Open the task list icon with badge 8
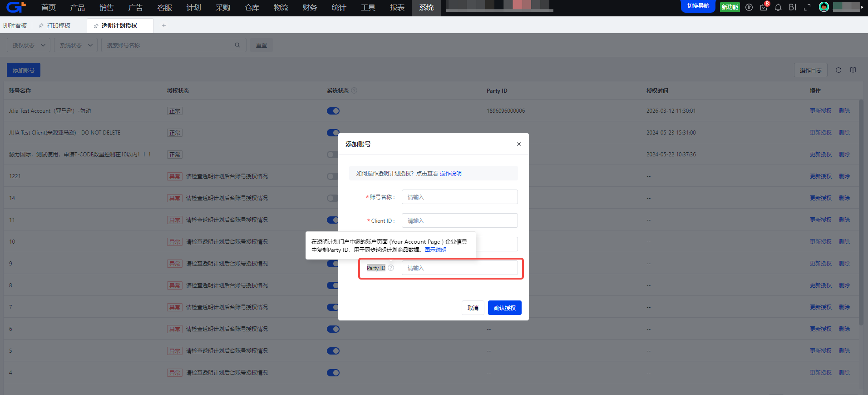 click(764, 7)
